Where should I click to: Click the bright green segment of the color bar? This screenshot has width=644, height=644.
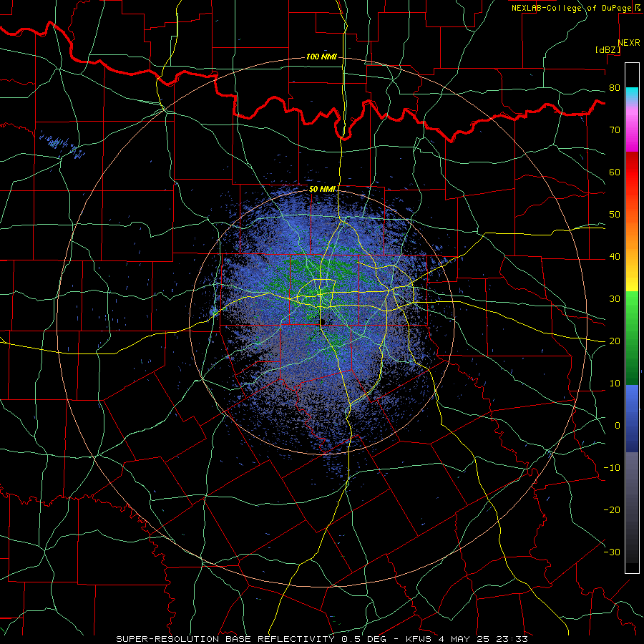tap(632, 303)
